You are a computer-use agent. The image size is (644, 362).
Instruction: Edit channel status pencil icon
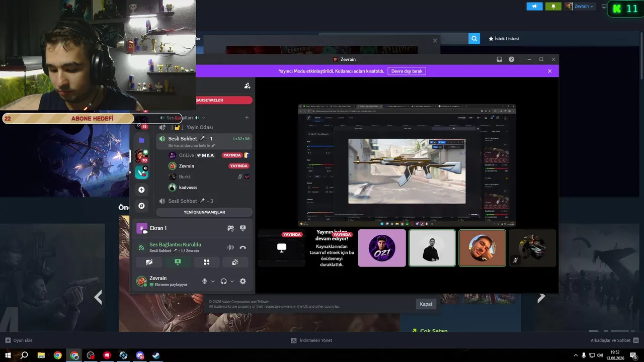click(x=213, y=145)
